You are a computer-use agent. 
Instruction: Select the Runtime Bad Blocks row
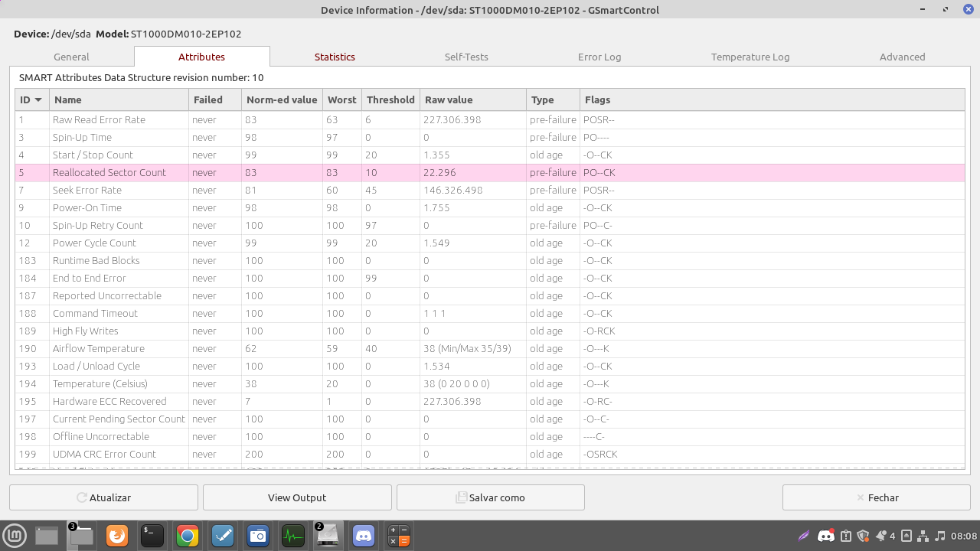tap(490, 260)
